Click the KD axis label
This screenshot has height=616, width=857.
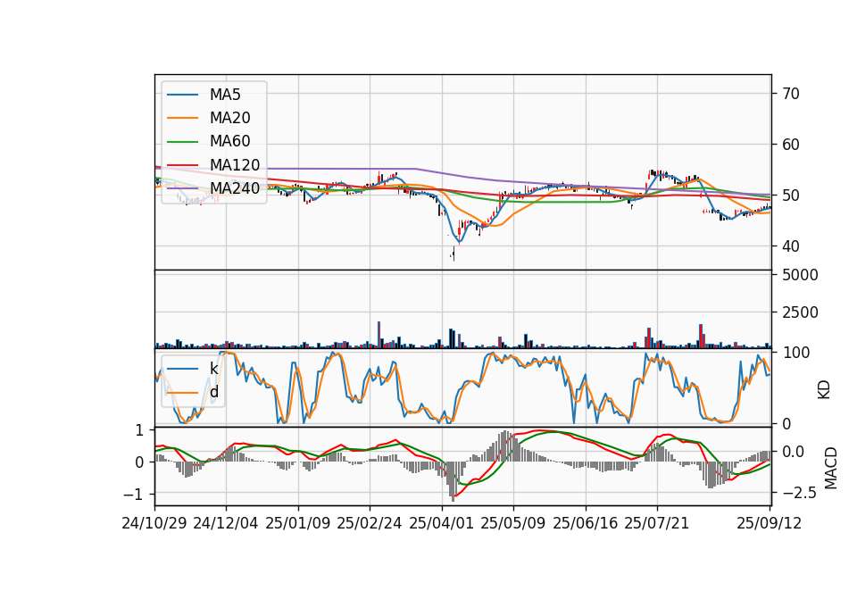[824, 389]
